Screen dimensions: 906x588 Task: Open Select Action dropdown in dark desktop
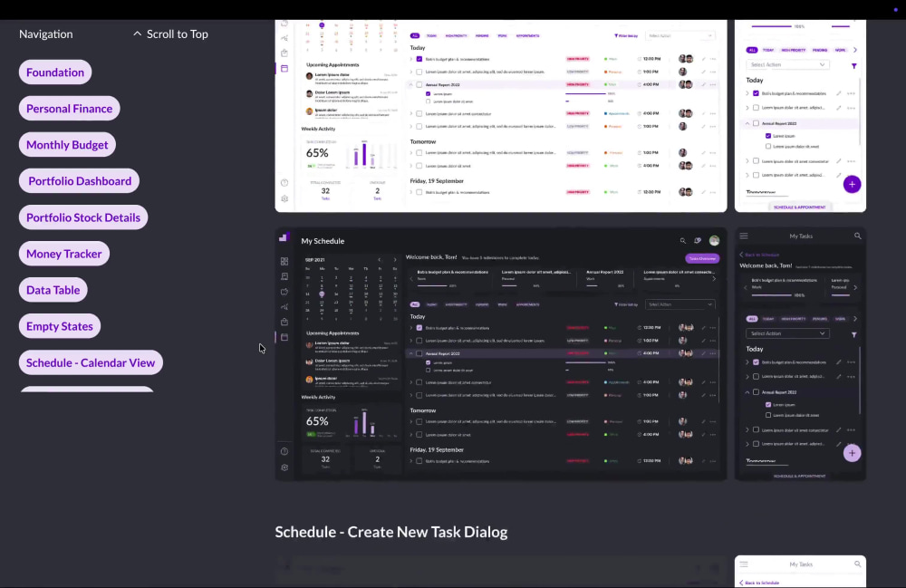(680, 304)
